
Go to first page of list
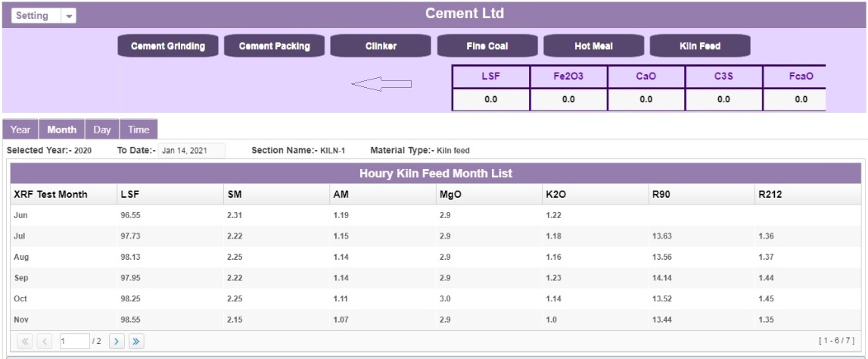tap(24, 342)
